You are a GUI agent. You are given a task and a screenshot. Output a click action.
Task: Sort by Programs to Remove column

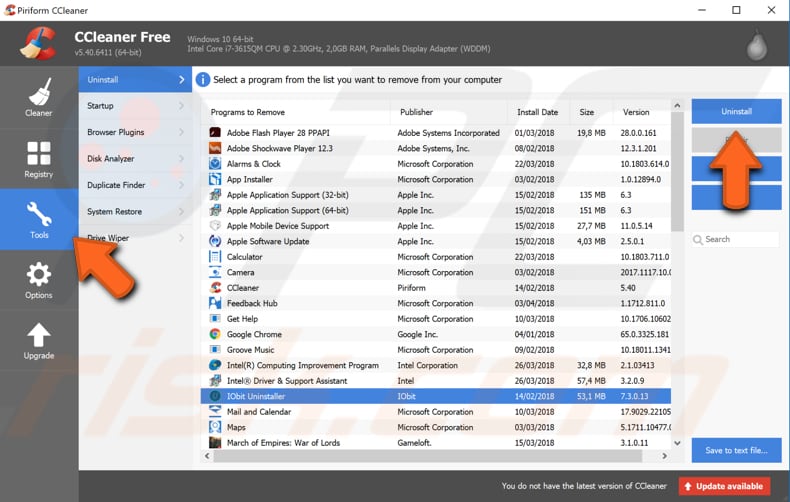296,112
